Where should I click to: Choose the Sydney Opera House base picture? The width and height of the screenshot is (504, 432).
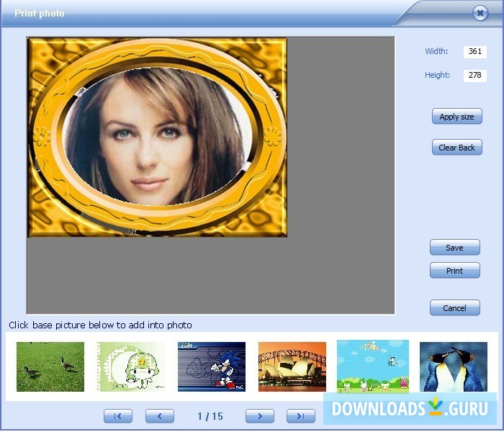pyautogui.click(x=292, y=366)
